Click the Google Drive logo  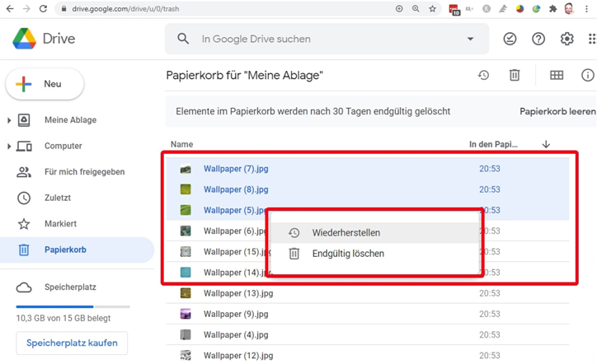[25, 39]
